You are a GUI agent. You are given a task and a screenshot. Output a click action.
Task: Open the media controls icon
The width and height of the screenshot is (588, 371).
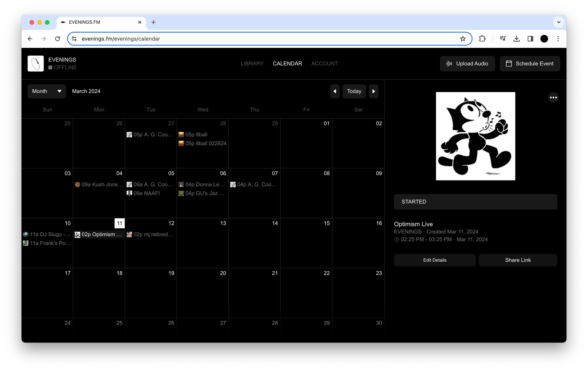(x=503, y=39)
